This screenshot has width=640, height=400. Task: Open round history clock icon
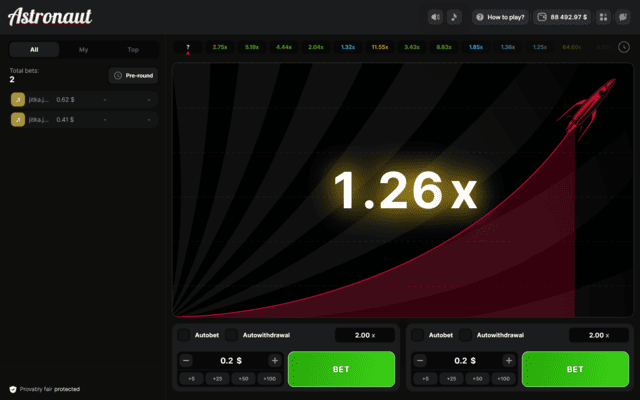pos(624,47)
